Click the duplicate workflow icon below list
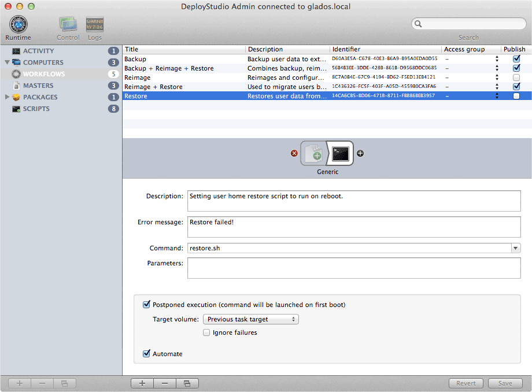The height and width of the screenshot is (392, 532). tap(187, 383)
